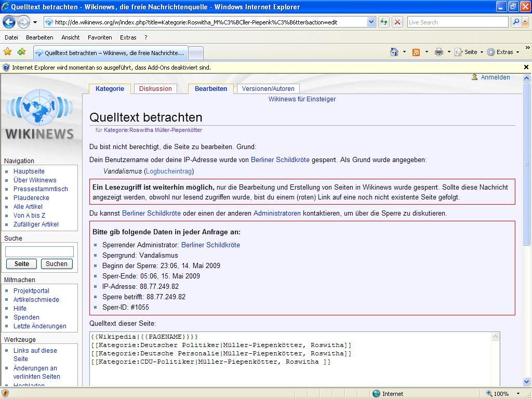The height and width of the screenshot is (399, 532).
Task: Click the Print icon
Action: [438, 52]
